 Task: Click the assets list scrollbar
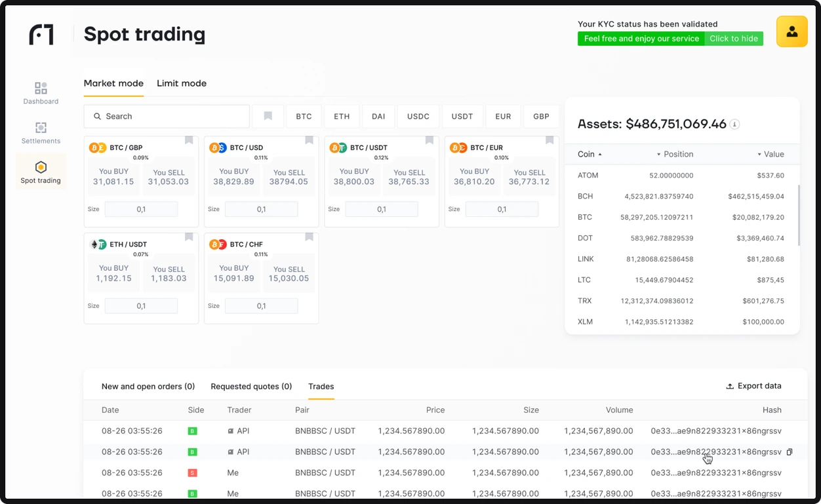[798, 215]
